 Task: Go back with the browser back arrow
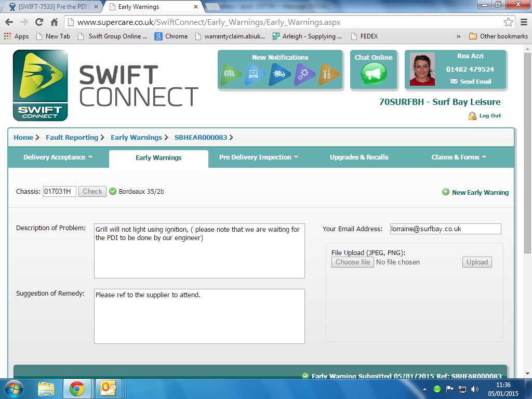coord(9,22)
